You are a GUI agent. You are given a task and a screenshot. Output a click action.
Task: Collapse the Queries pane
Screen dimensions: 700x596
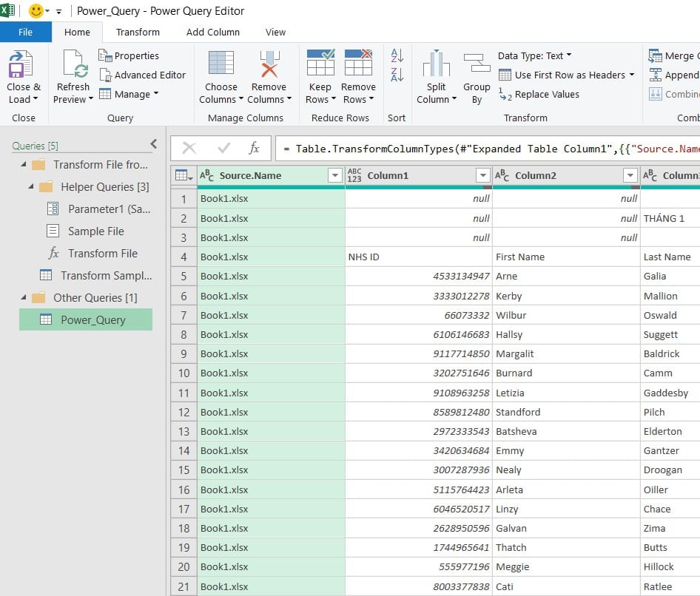pos(154,143)
